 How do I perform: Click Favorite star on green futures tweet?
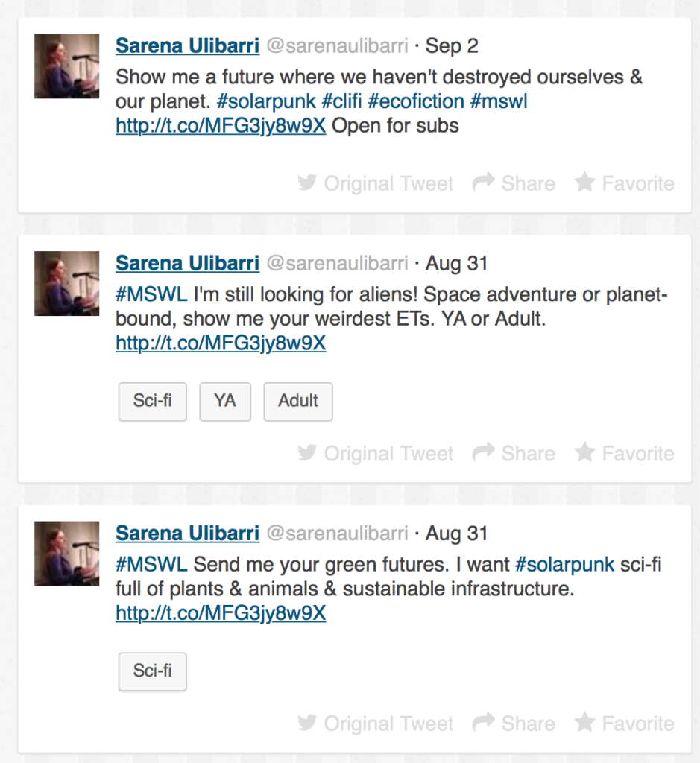584,723
